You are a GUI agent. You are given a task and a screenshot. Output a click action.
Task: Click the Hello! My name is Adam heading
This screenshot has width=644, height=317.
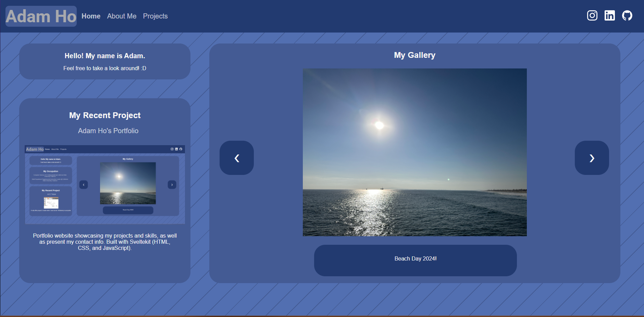105,56
